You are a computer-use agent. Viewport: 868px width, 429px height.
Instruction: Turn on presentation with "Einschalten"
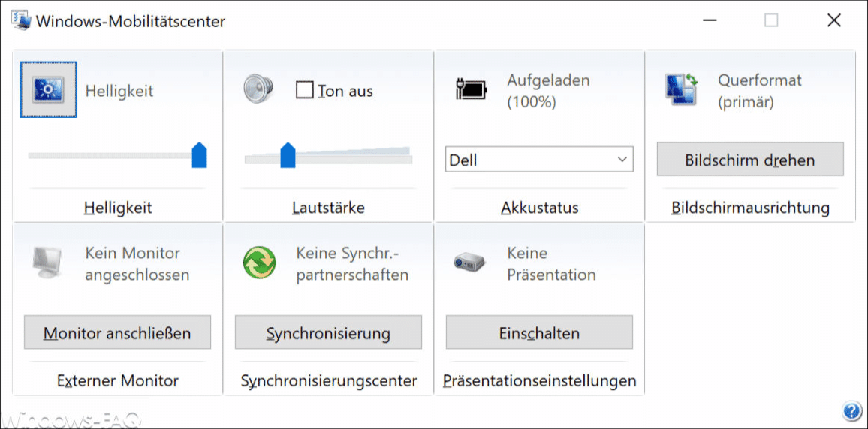[539, 332]
